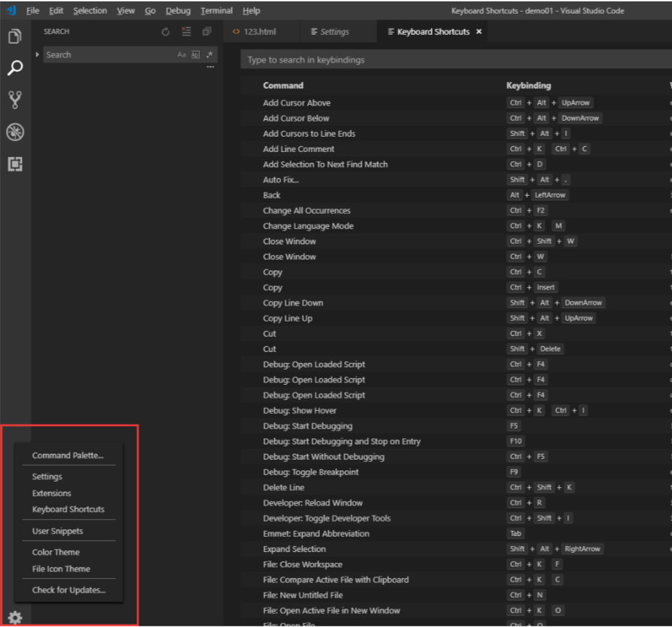Select the Keyboard Shortcuts tab

pos(433,32)
